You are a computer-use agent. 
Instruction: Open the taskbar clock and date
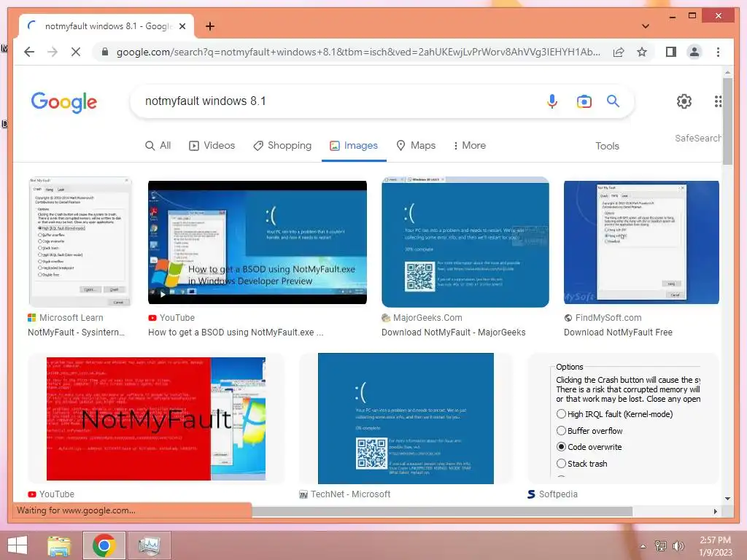click(x=715, y=546)
